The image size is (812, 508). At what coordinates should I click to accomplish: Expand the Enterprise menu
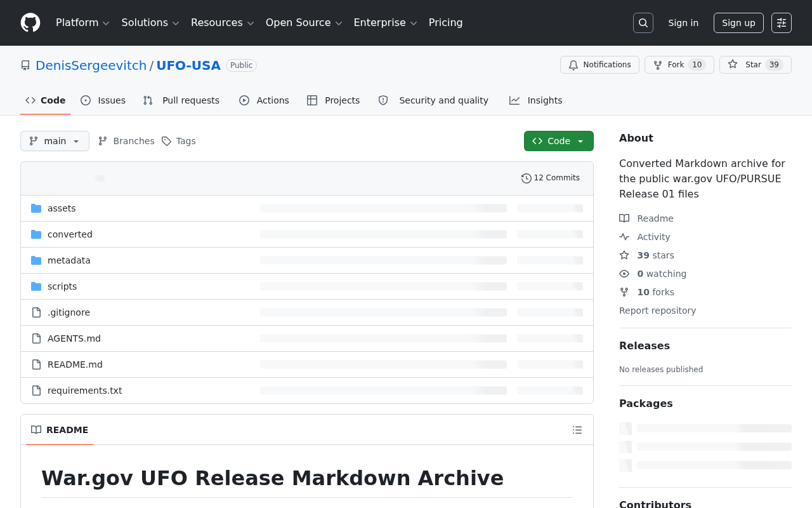click(386, 23)
